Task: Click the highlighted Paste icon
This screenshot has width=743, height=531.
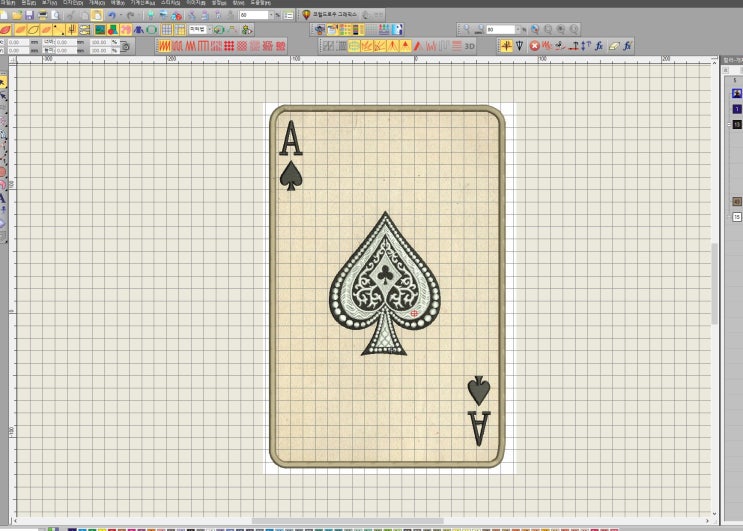Action: [x=97, y=16]
